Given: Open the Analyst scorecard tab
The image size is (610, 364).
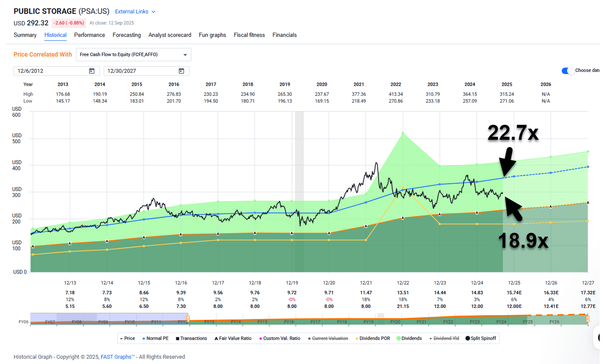Looking at the screenshot, I should point(170,35).
